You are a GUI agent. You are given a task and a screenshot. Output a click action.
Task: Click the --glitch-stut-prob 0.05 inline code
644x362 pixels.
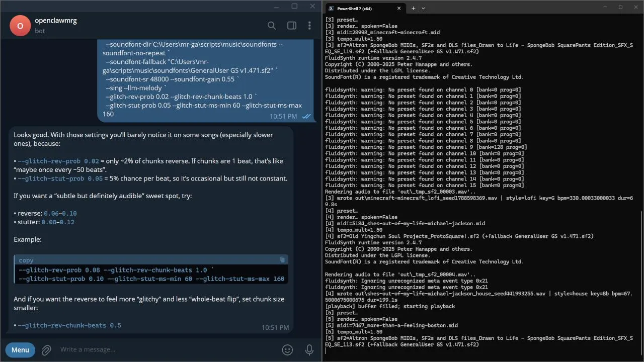60,178
